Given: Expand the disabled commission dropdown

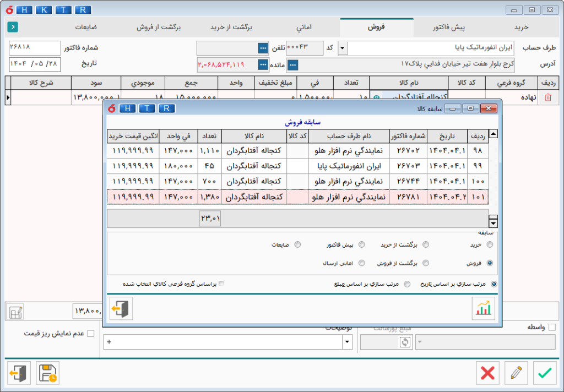Looking at the screenshot, I should tap(420, 342).
